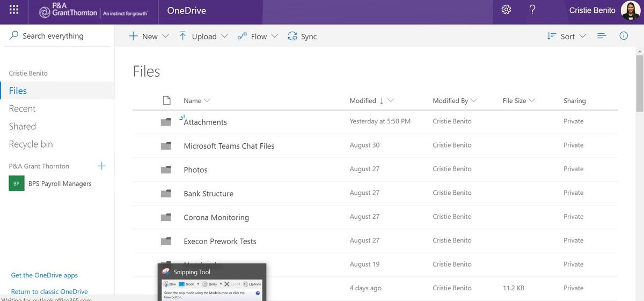The height and width of the screenshot is (301, 644).
Task: Click the Snipping Tool help icon
Action: point(258,293)
